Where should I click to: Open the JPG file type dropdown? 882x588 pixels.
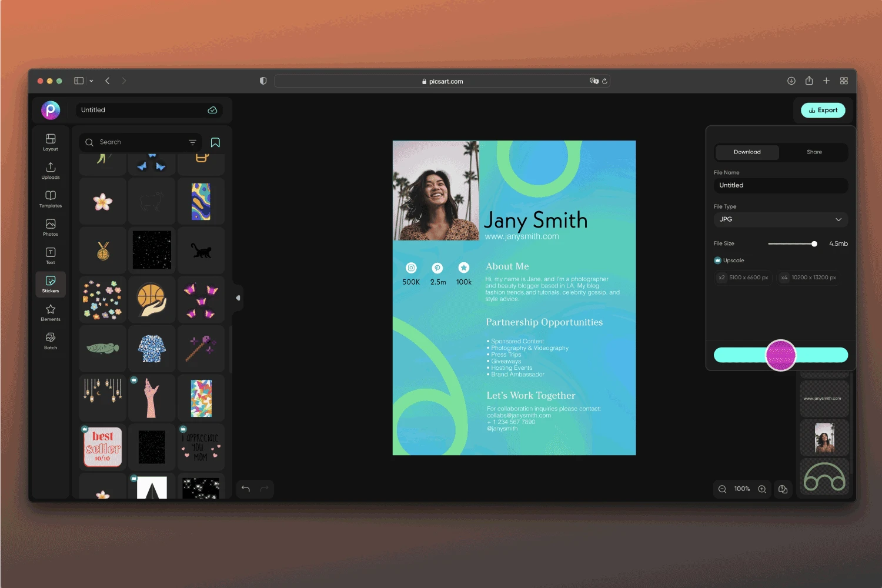780,219
